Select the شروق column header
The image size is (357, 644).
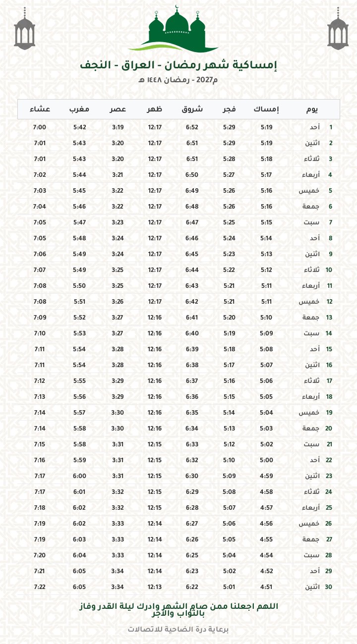coord(192,109)
